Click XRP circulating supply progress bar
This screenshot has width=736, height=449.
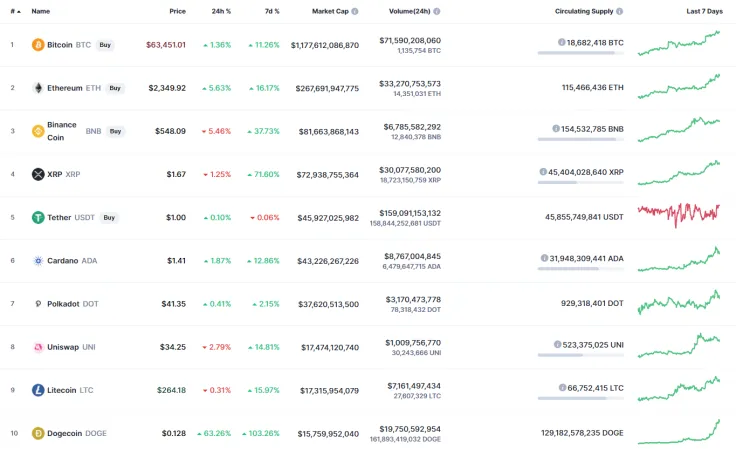coord(581,183)
